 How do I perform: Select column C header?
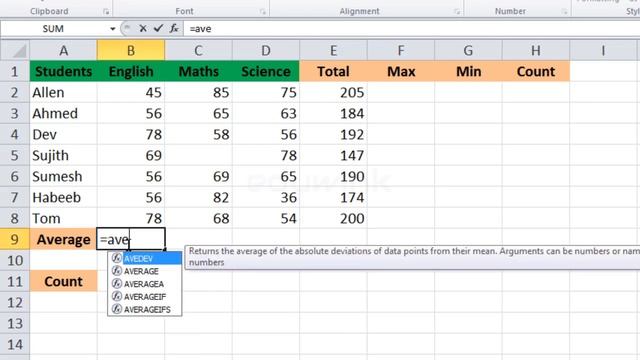[198, 51]
